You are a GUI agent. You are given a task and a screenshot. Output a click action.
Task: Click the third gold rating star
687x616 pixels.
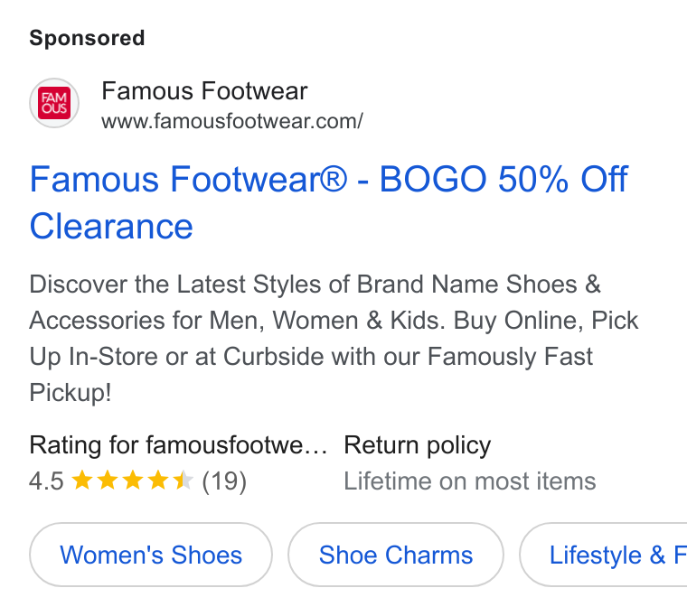132,480
